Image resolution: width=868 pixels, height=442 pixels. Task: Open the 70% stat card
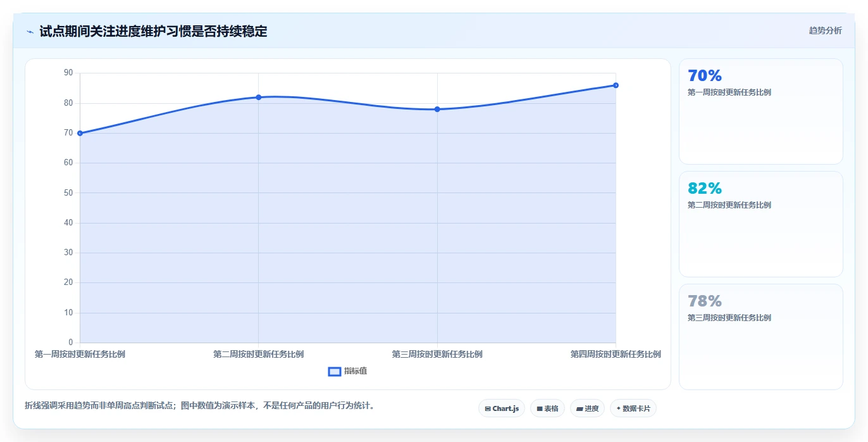[761, 111]
